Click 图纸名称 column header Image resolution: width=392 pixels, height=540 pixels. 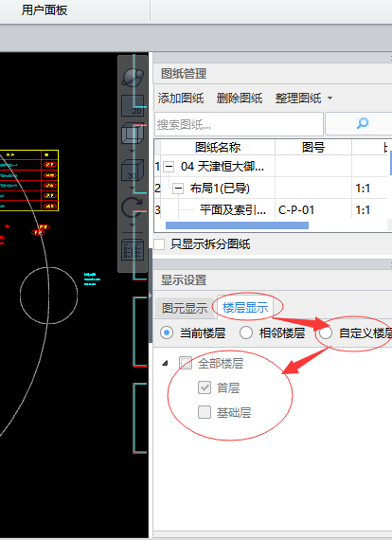[x=218, y=148]
